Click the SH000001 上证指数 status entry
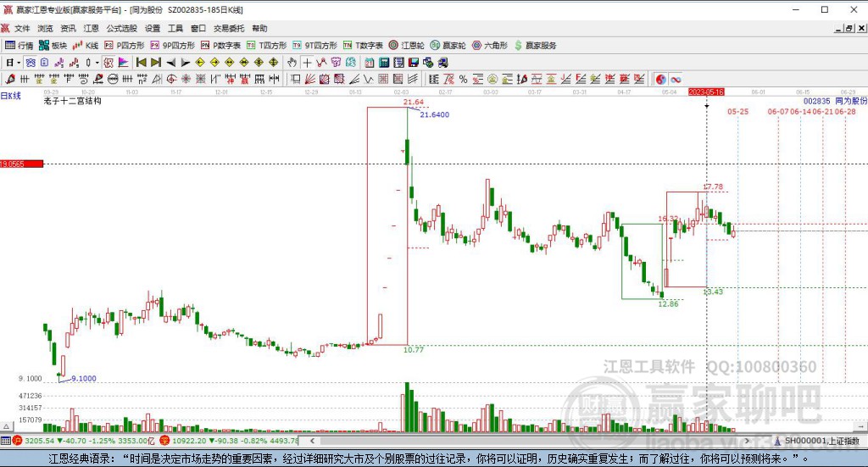 point(817,441)
